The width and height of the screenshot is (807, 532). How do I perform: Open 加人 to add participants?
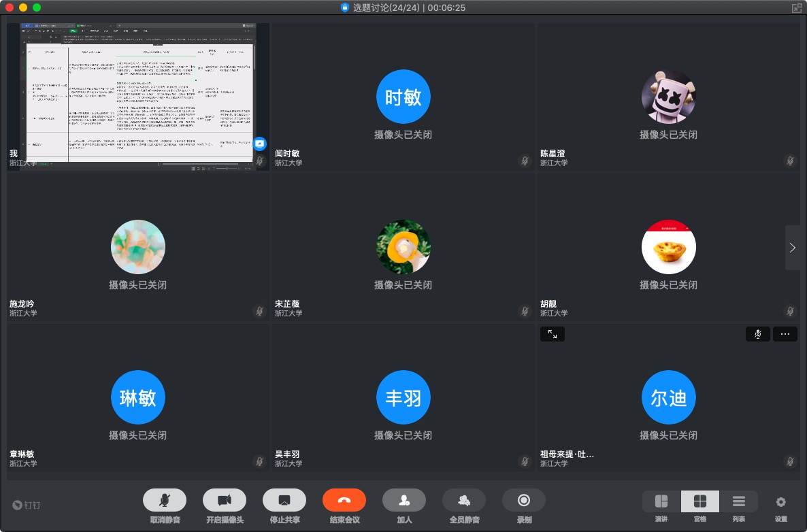404,501
